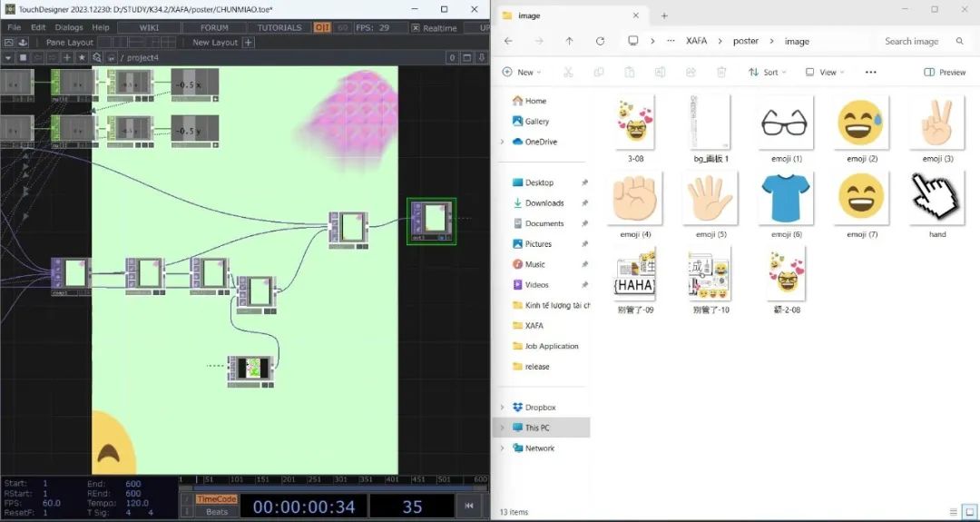Toggle the Preview pane button
The image size is (980, 522).
click(945, 73)
